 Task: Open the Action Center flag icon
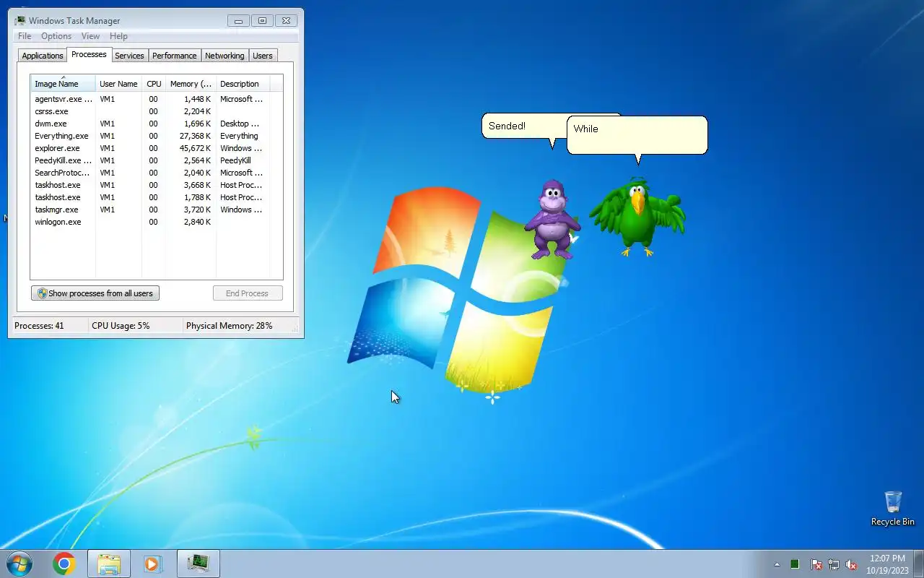click(x=816, y=564)
